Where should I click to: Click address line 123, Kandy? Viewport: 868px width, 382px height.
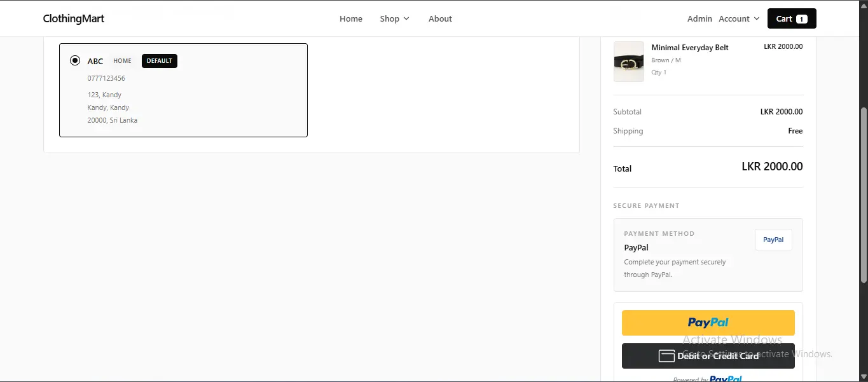104,95
